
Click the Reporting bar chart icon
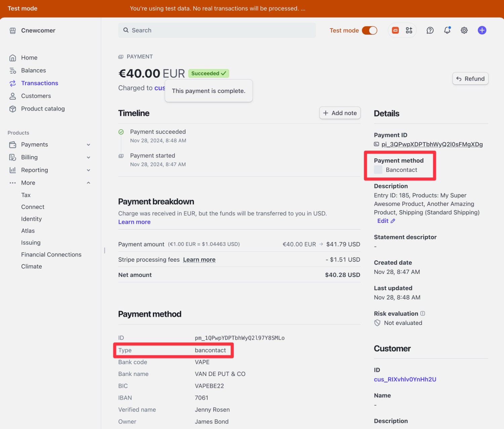13,170
